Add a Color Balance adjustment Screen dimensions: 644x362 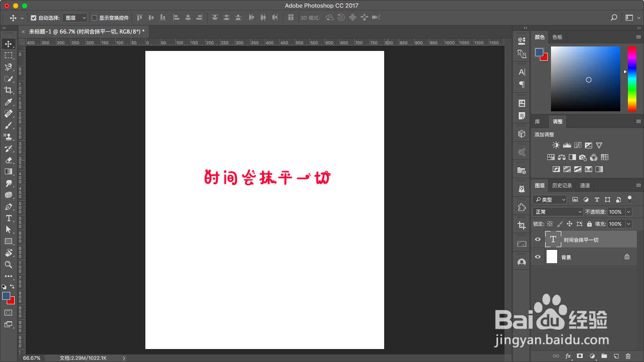coord(562,157)
